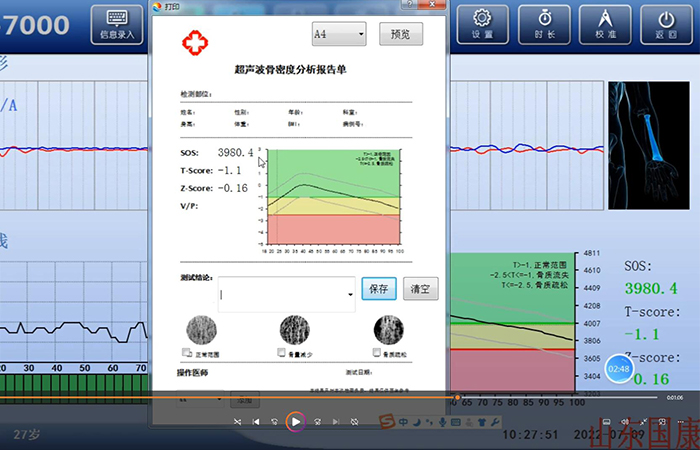
Task: Click the 返回 power button
Action: tap(667, 25)
